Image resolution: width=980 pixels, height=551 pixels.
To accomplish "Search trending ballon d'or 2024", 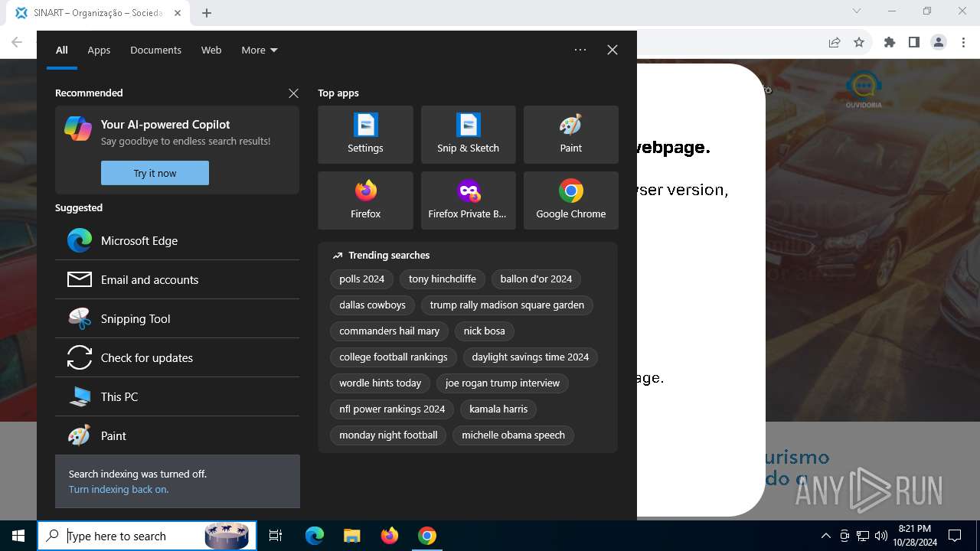I will click(536, 279).
